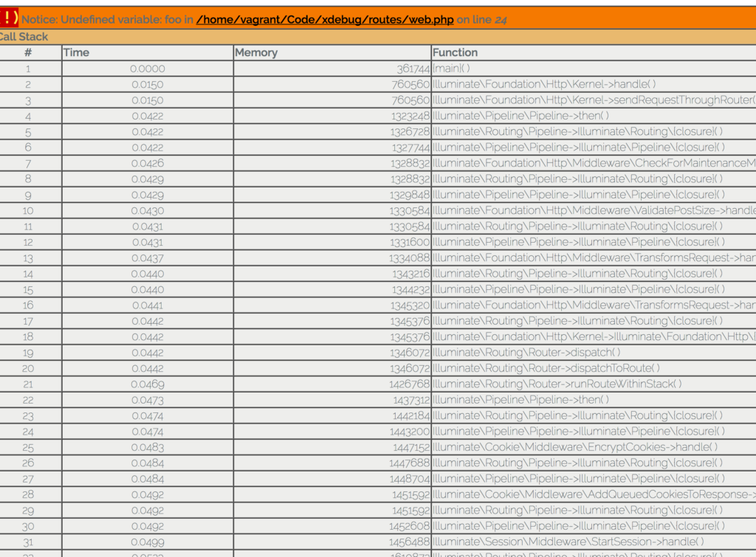Click the EncryptCookies->handle( ) function cell
Viewport: 756px width, 557px height.
point(574,447)
